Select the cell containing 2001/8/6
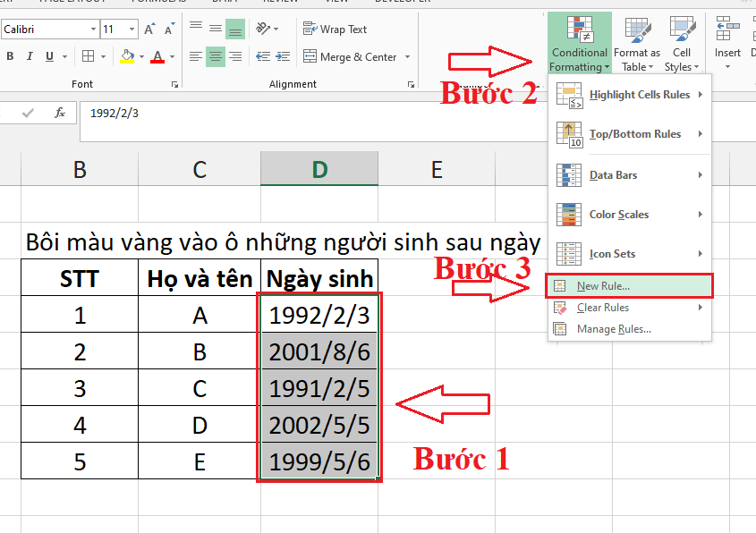 319,351
